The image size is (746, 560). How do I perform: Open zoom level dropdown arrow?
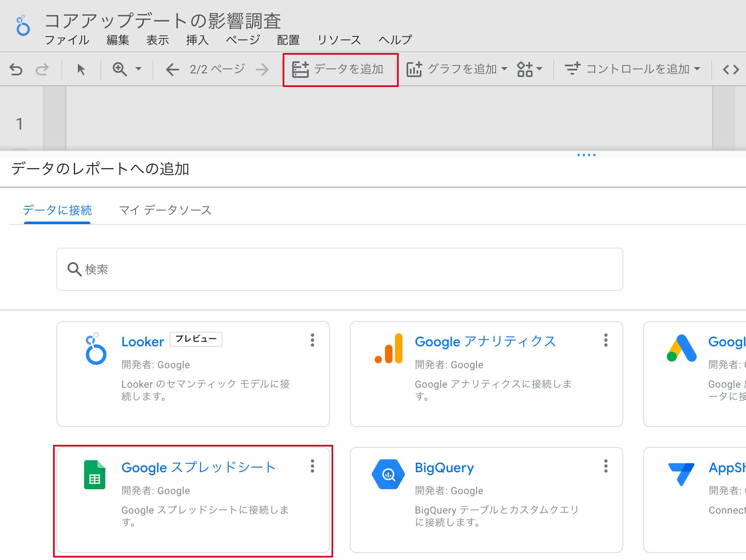coord(138,69)
